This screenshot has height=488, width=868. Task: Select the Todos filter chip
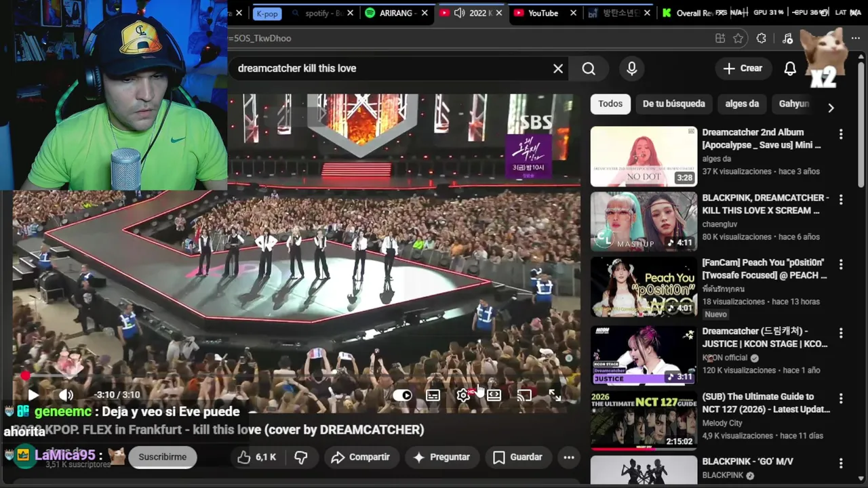coord(610,104)
